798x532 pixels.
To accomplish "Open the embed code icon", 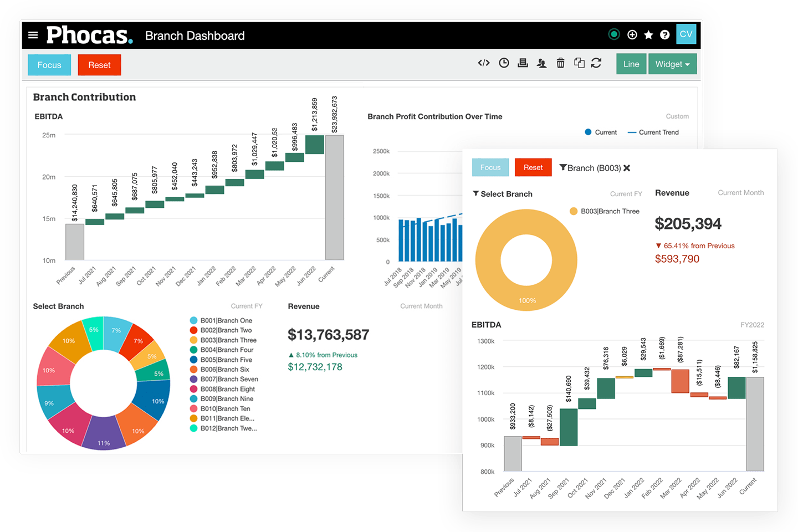I will [x=484, y=63].
